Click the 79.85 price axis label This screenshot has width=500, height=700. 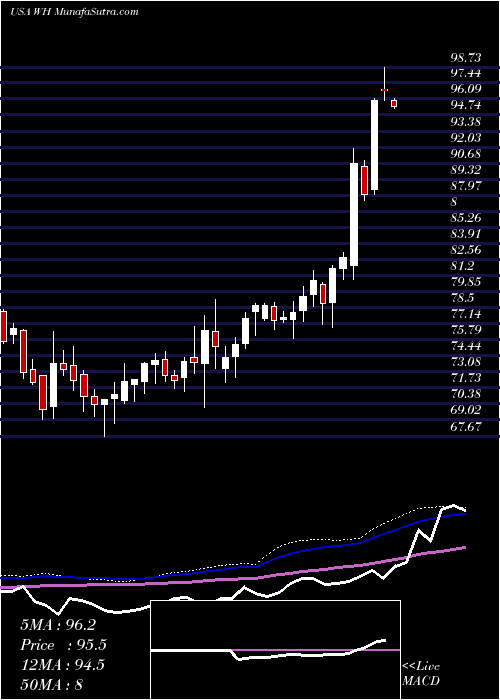pos(465,282)
